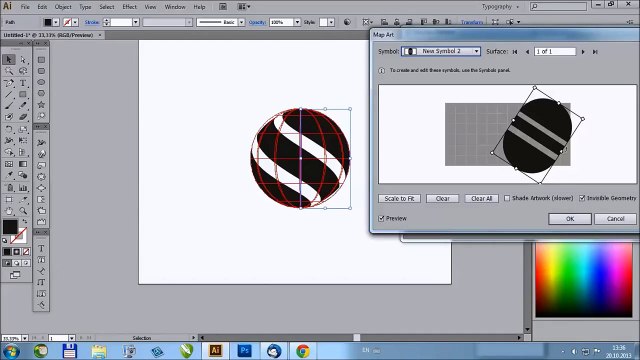This screenshot has height=360, width=640.
Task: Select the Rounded Rectangle tool in shape panel
Action: (41, 71)
